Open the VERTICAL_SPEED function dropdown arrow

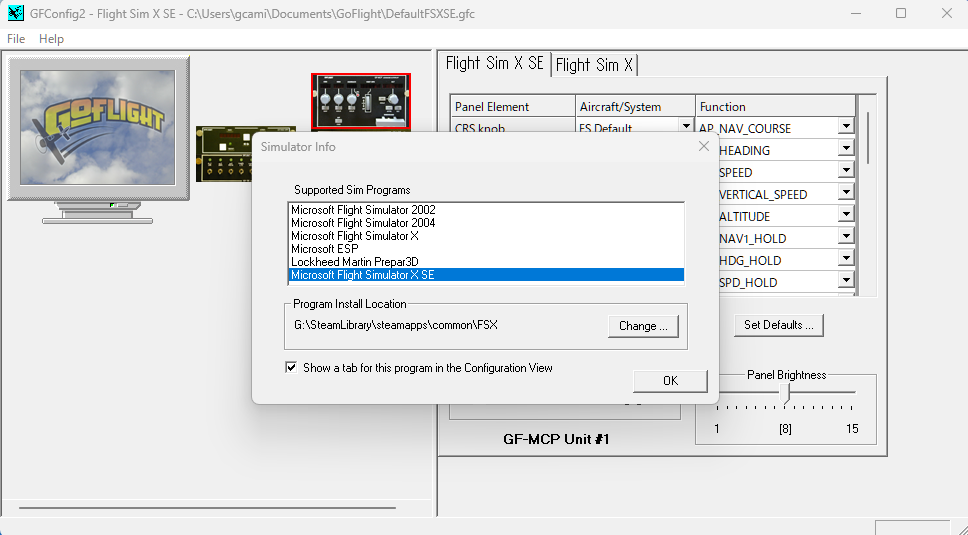(x=845, y=194)
